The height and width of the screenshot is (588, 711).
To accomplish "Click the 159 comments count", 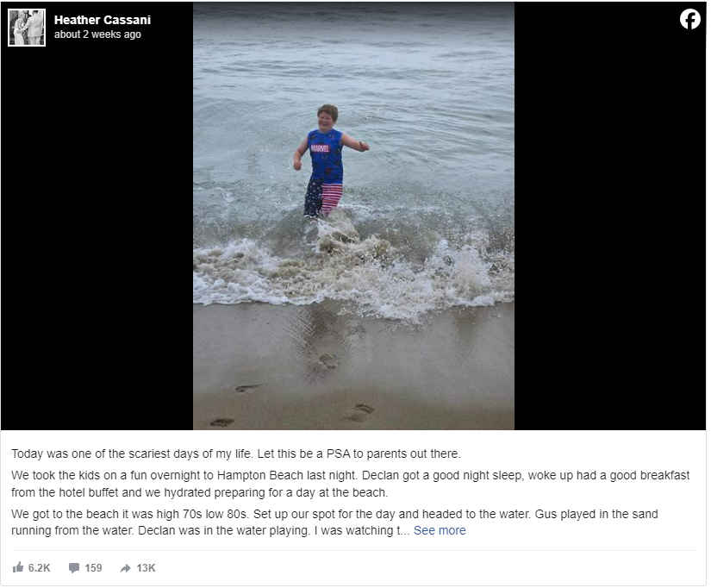I will 93,568.
